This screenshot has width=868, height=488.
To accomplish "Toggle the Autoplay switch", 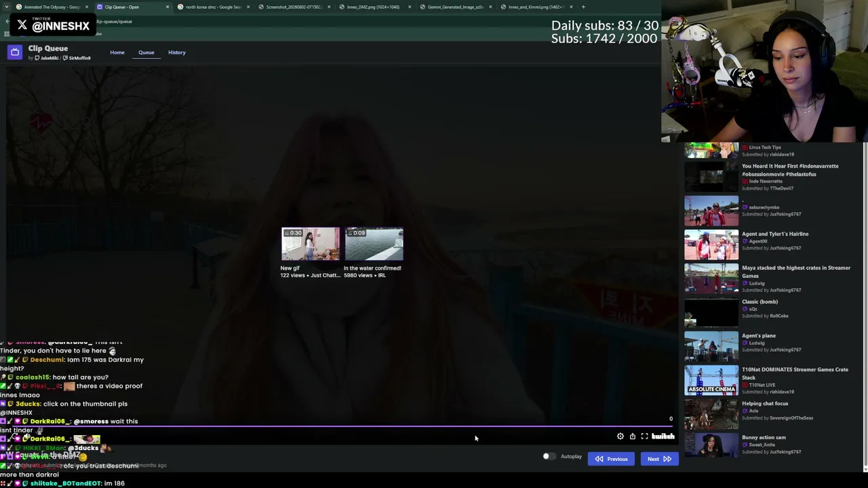I will click(x=549, y=456).
